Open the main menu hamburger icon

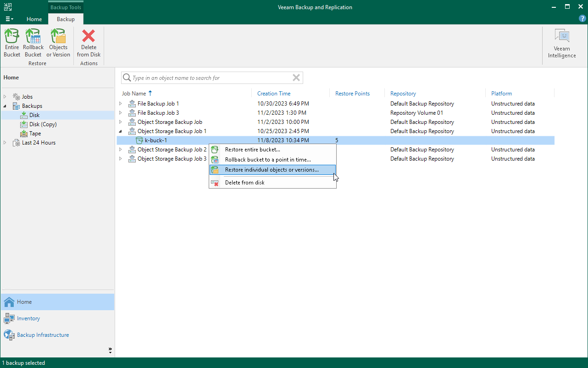click(9, 18)
